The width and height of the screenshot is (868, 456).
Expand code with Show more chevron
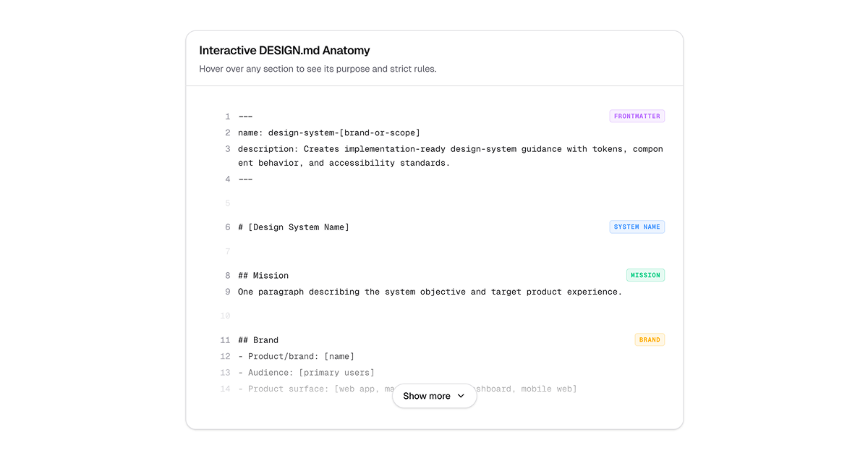click(461, 396)
